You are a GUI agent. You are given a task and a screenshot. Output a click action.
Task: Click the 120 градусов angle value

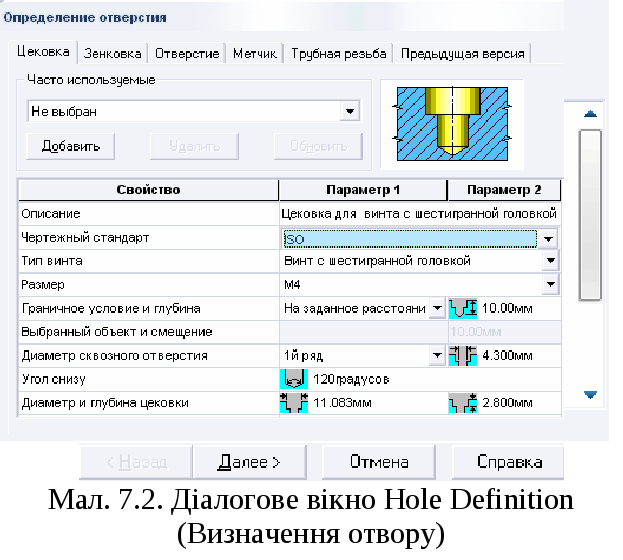point(351,380)
